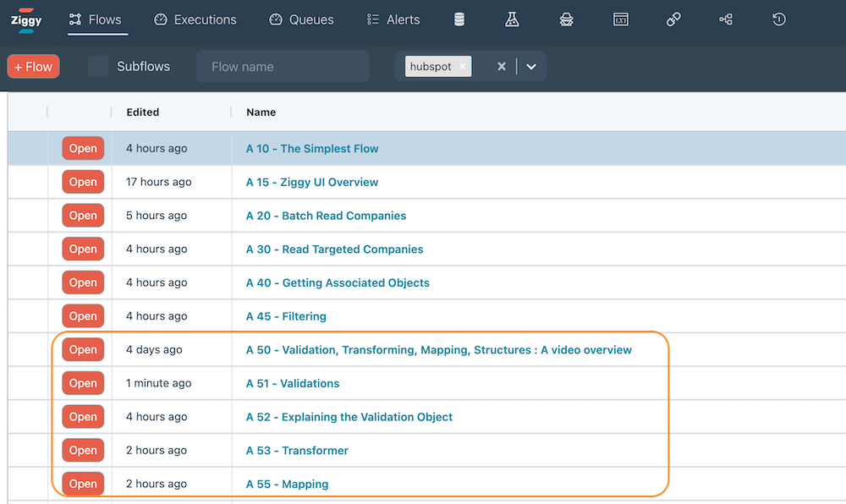Open the lab flask icon
Screen dimensions: 846x504
click(512, 19)
